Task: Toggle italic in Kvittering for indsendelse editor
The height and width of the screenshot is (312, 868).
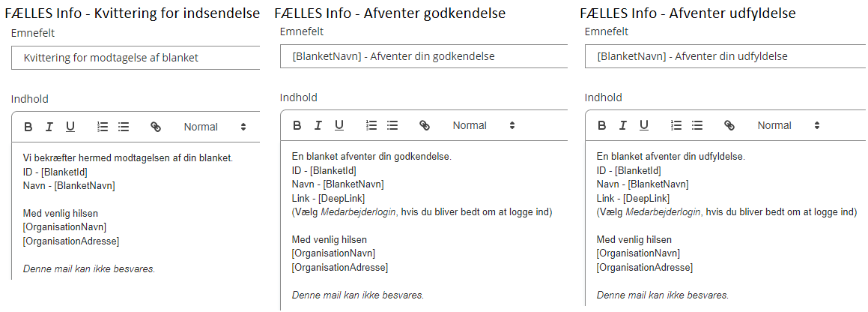Action: (x=49, y=127)
